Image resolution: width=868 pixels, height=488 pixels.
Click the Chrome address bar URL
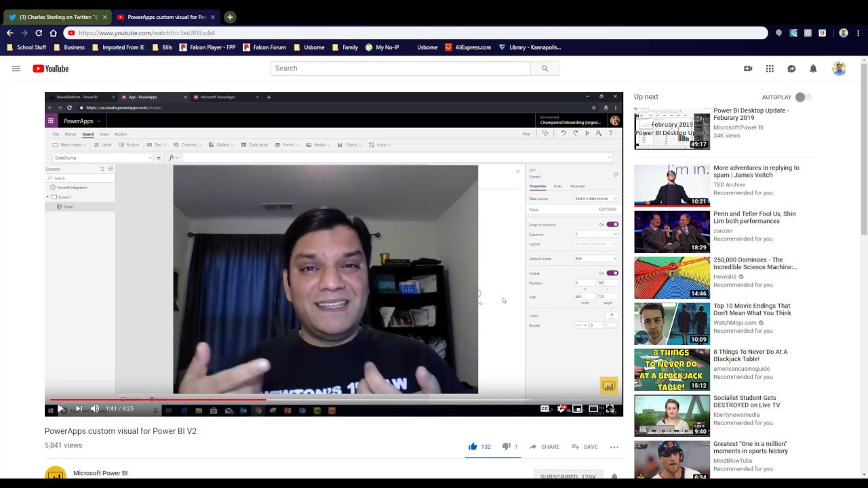pyautogui.click(x=146, y=33)
